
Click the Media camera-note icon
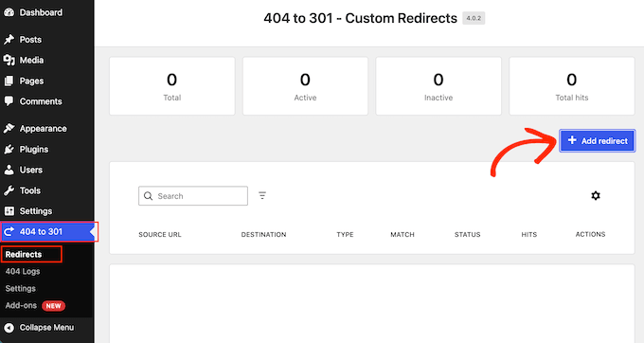pos(9,60)
